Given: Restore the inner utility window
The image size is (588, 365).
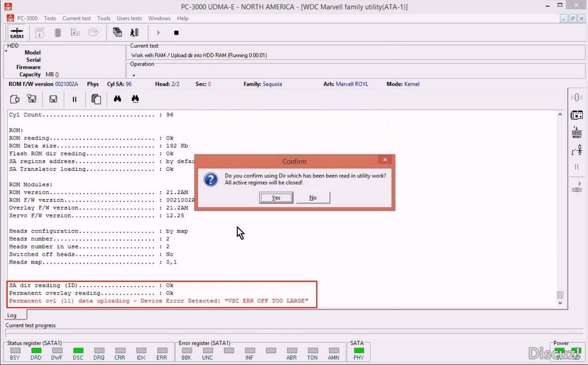Looking at the screenshot, I should click(x=573, y=18).
